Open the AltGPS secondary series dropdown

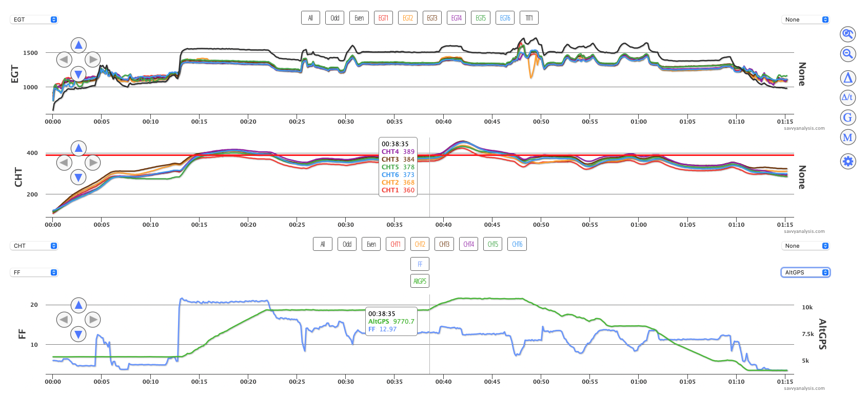click(806, 272)
